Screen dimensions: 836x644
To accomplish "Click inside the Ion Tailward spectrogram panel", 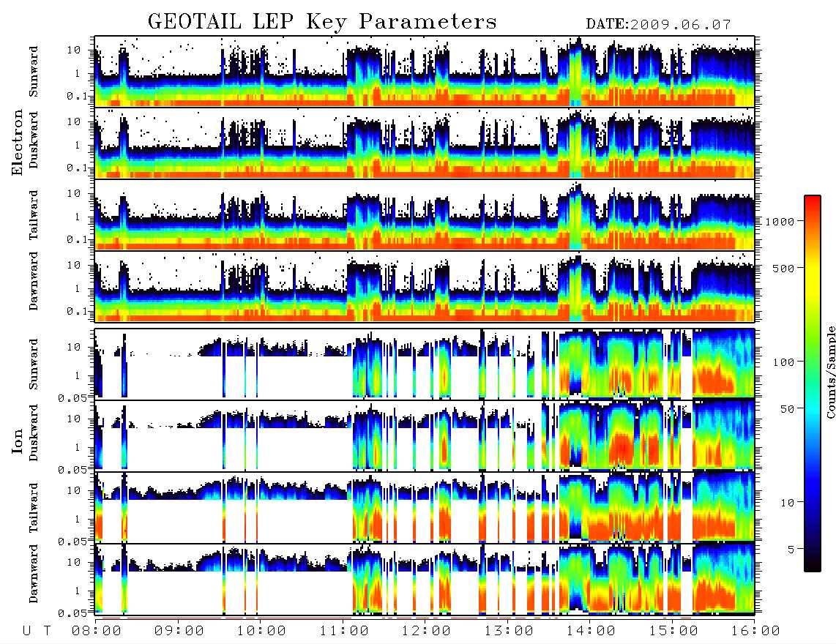I will point(425,507).
